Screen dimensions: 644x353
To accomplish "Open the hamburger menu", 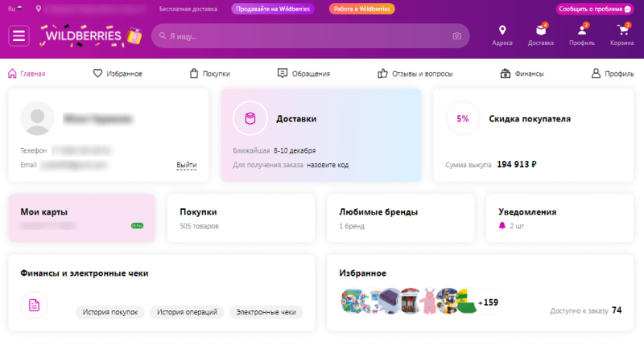I will [19, 35].
